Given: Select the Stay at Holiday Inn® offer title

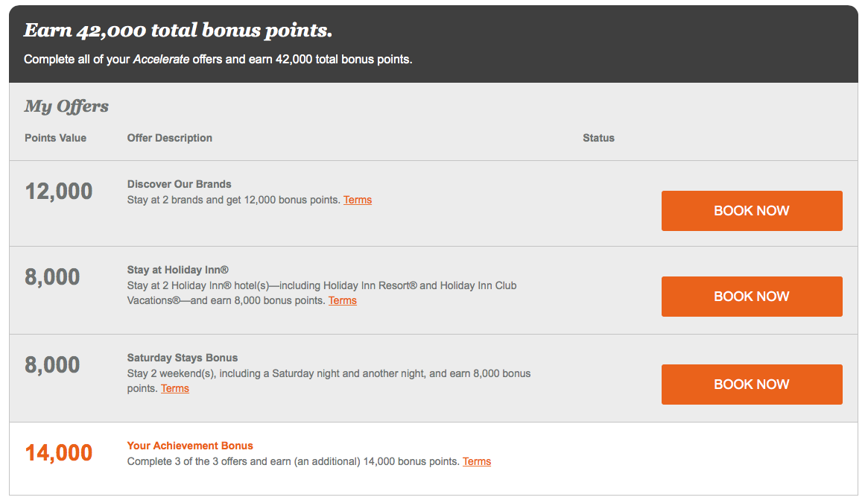Looking at the screenshot, I should 177,270.
